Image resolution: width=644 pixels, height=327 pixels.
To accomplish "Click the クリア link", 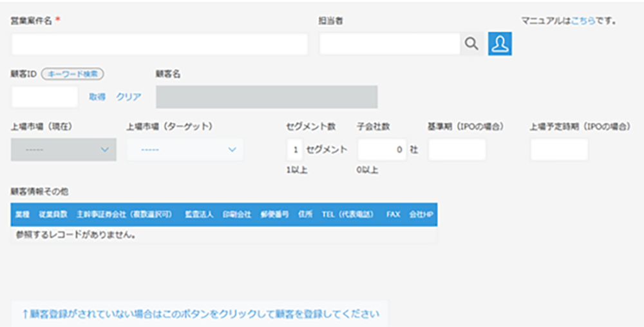I will pyautogui.click(x=129, y=97).
